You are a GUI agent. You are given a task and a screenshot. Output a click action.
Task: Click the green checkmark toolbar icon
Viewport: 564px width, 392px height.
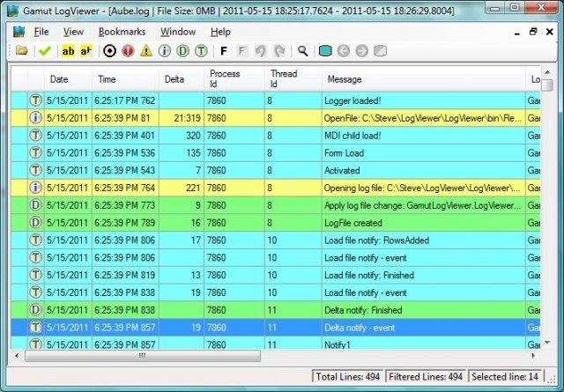coord(45,51)
